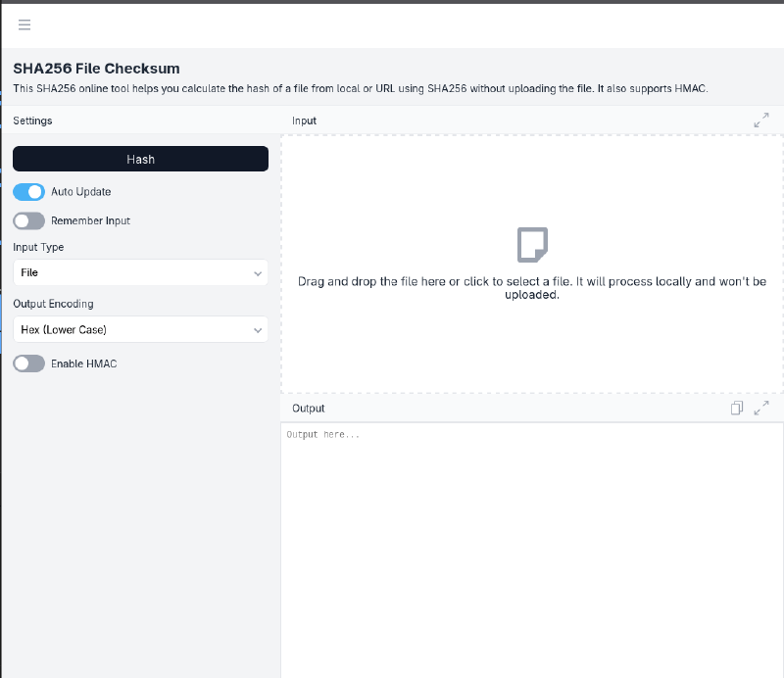Enable HMAC
This screenshot has height=678, width=784.
click(28, 363)
